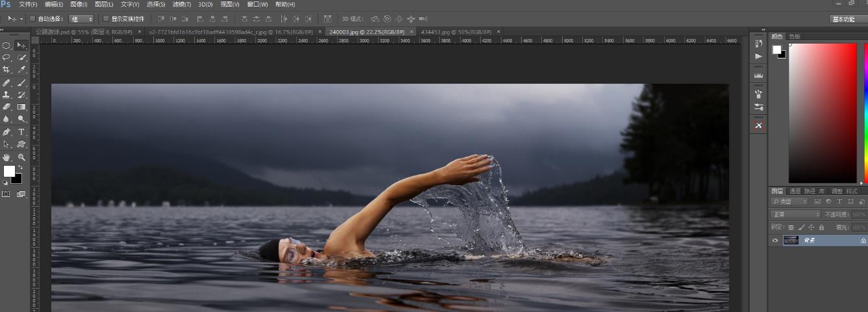The height and width of the screenshot is (312, 868).
Task: Open the 滤镜(T) menu
Action: click(182, 5)
